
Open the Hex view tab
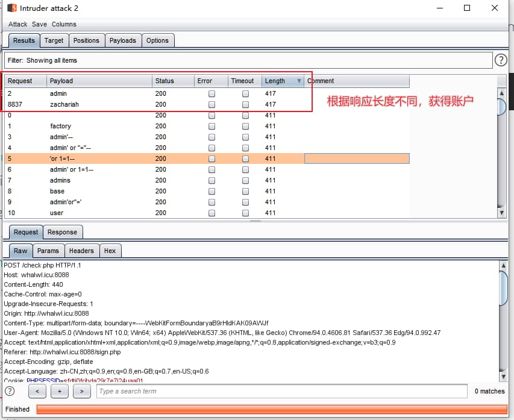tap(110, 251)
